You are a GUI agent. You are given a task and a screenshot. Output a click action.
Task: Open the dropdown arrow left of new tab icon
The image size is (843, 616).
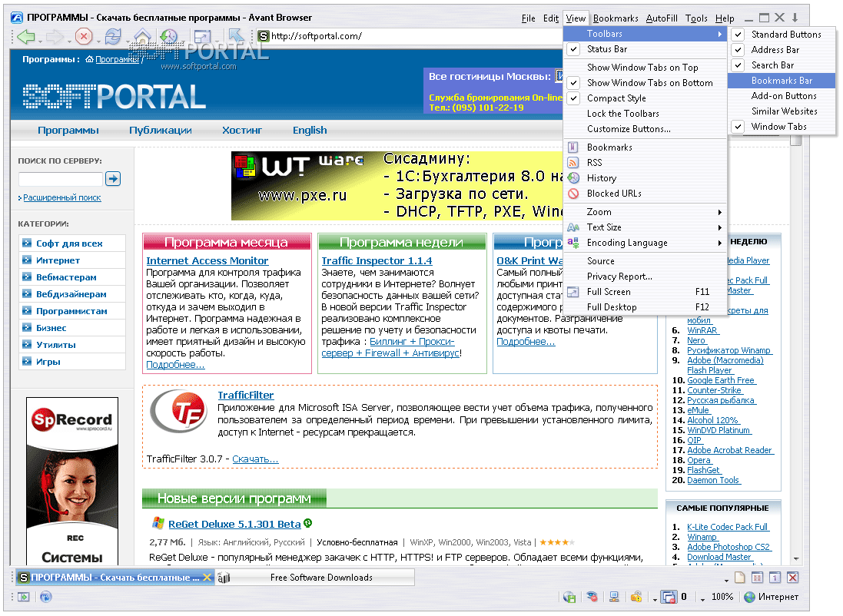(x=726, y=580)
